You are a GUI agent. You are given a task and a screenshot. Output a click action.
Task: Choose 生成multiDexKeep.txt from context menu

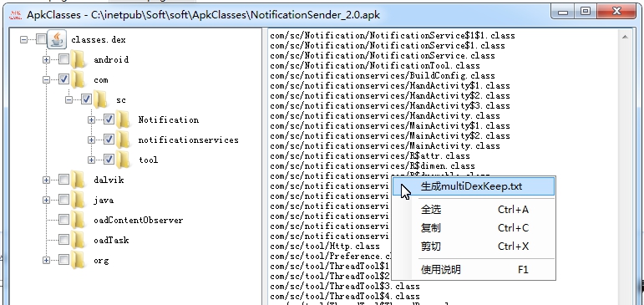point(473,186)
